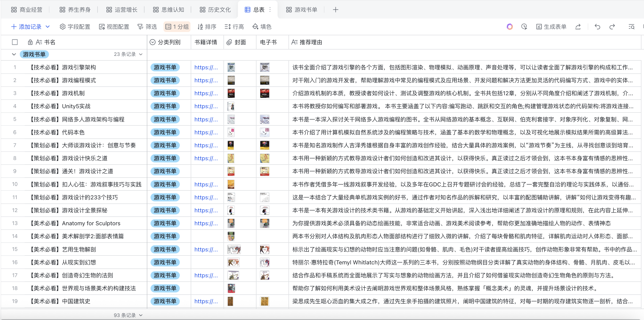Open the cover thumbnail of 代码本色
This screenshot has width=644, height=320.
(231, 132)
